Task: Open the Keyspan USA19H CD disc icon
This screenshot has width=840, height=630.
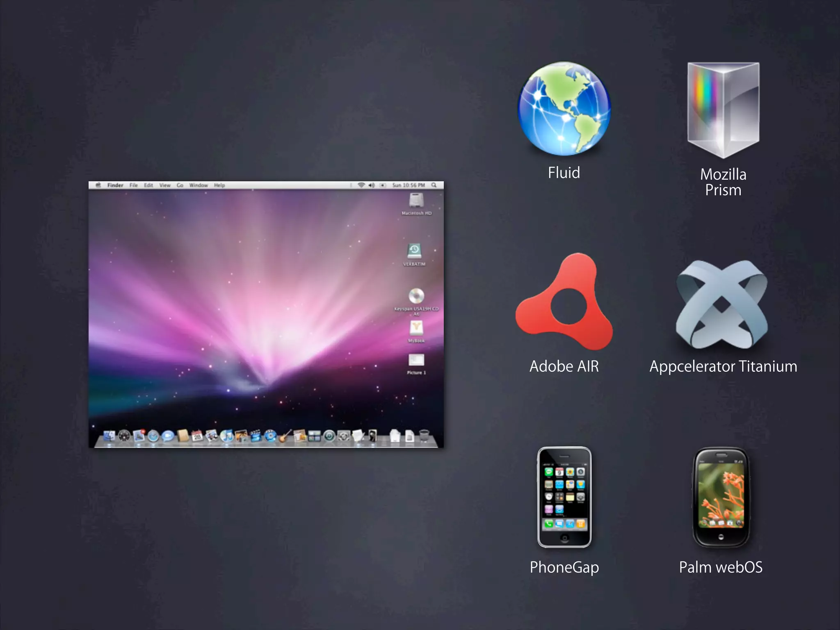Action: (x=416, y=296)
